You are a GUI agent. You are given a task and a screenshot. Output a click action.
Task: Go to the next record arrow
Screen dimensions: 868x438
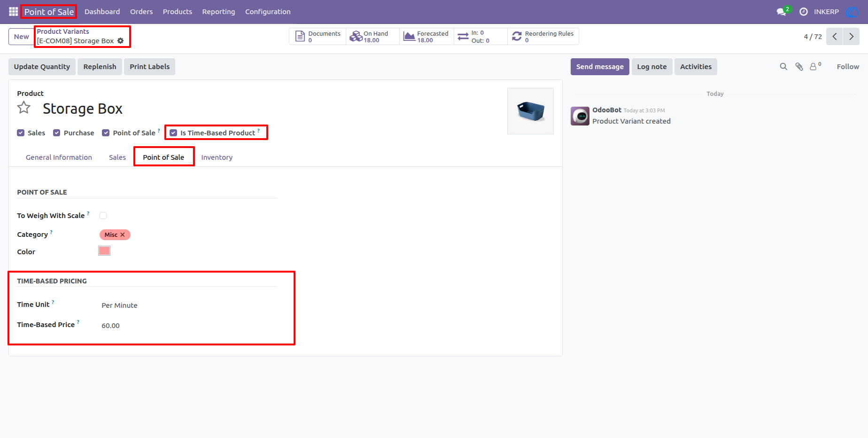(x=851, y=36)
